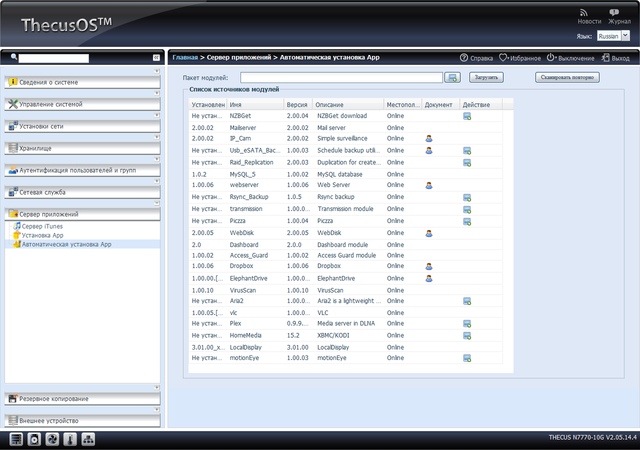Install Rsync_Backup using its action icon
This screenshot has height=450, width=640.
[467, 198]
